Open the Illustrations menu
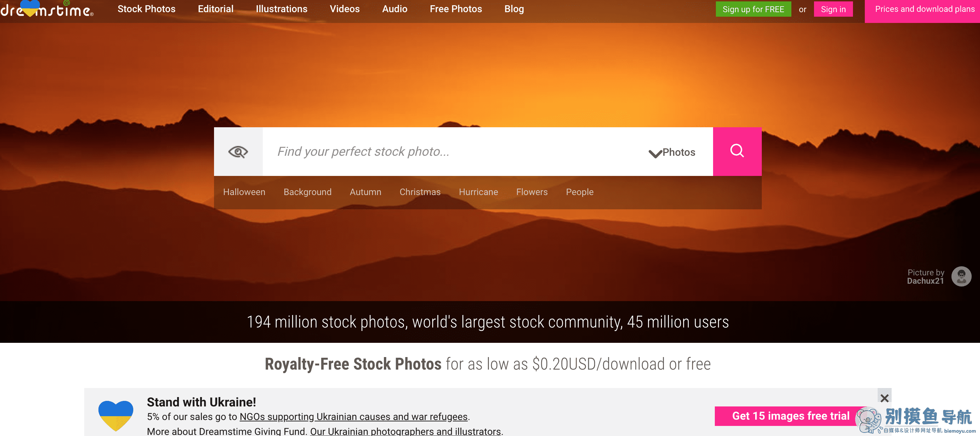Image resolution: width=980 pixels, height=436 pixels. pos(282,9)
